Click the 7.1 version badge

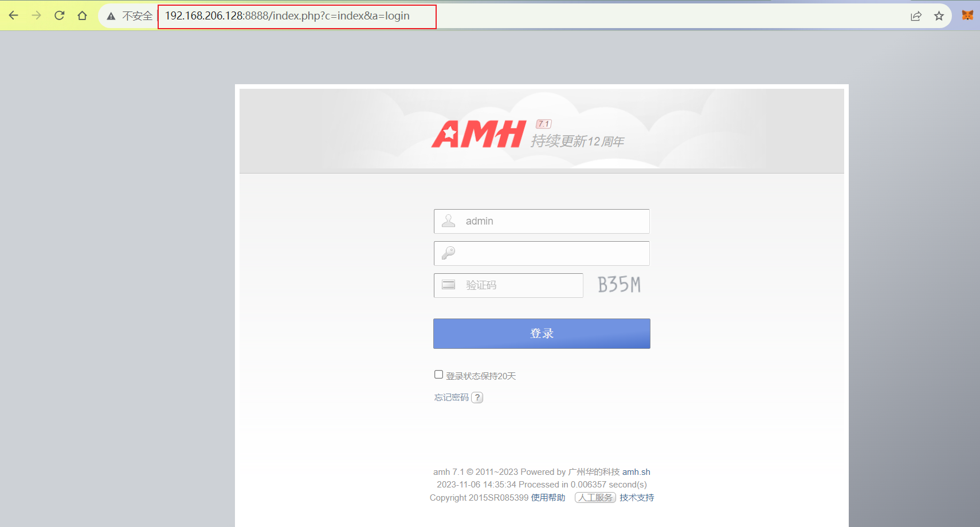[544, 124]
